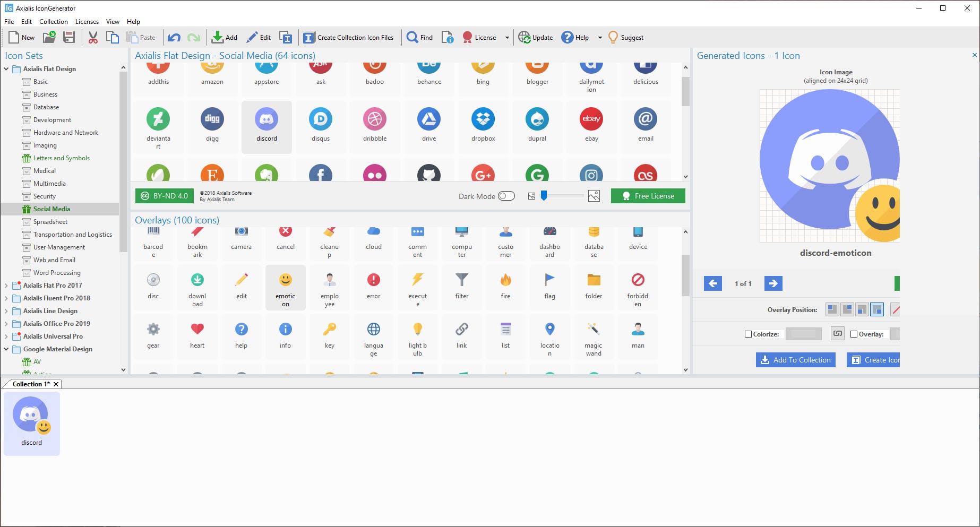This screenshot has width=980, height=527.
Task: Open a collection with the folder icon
Action: (x=49, y=37)
